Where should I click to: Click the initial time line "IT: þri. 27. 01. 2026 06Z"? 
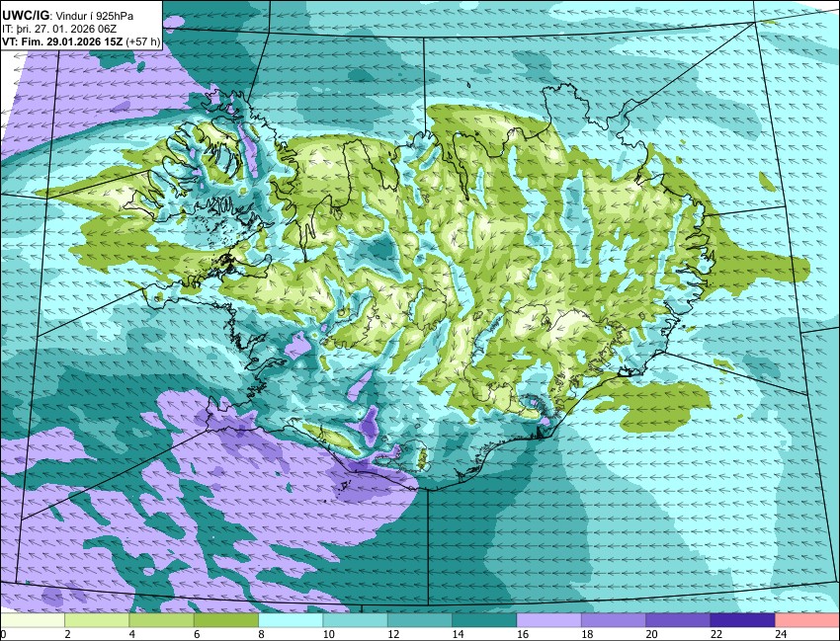(x=59, y=29)
